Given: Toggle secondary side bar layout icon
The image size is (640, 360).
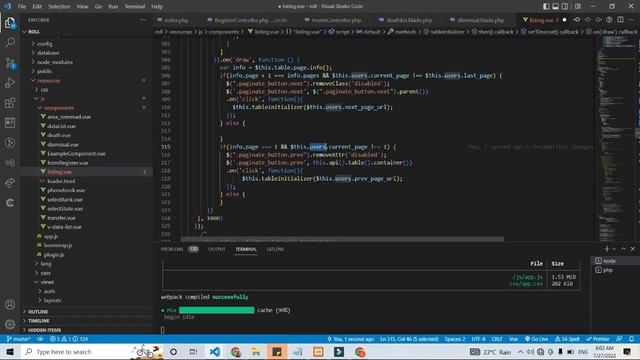Looking at the screenshot, I should (x=565, y=7).
